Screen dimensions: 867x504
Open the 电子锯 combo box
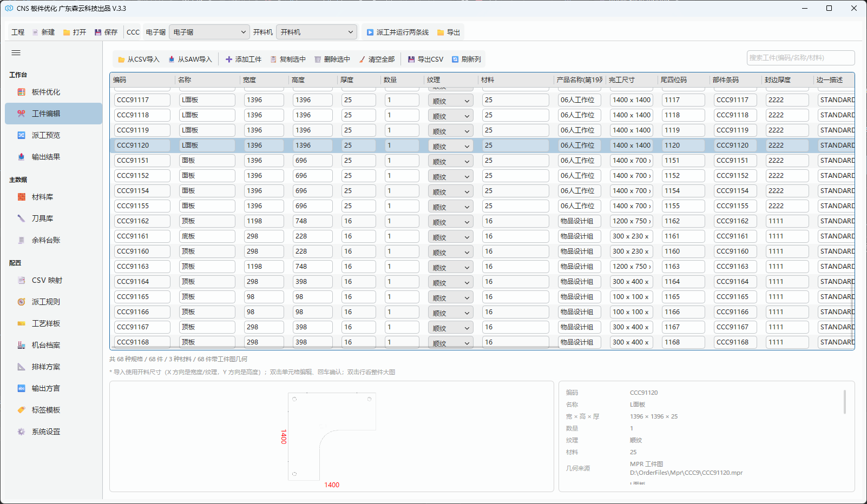click(x=209, y=32)
